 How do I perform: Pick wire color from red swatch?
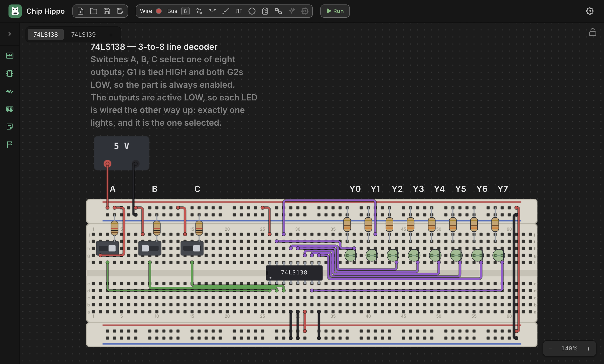[x=159, y=11]
